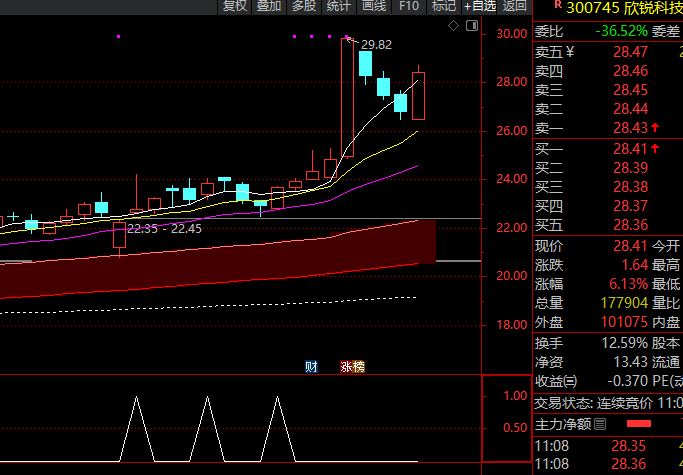Click the 财 finance marker icon
The width and height of the screenshot is (683, 475).
(311, 367)
